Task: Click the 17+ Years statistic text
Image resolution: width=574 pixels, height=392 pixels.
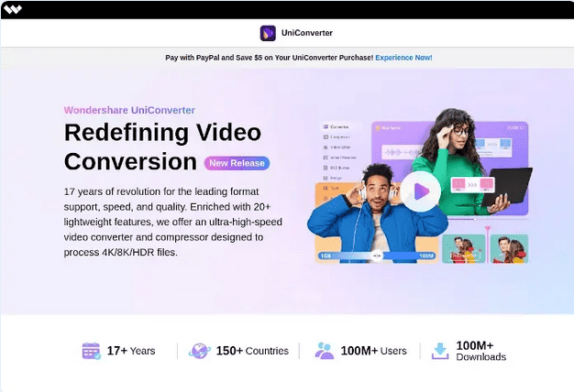Action: pos(131,351)
